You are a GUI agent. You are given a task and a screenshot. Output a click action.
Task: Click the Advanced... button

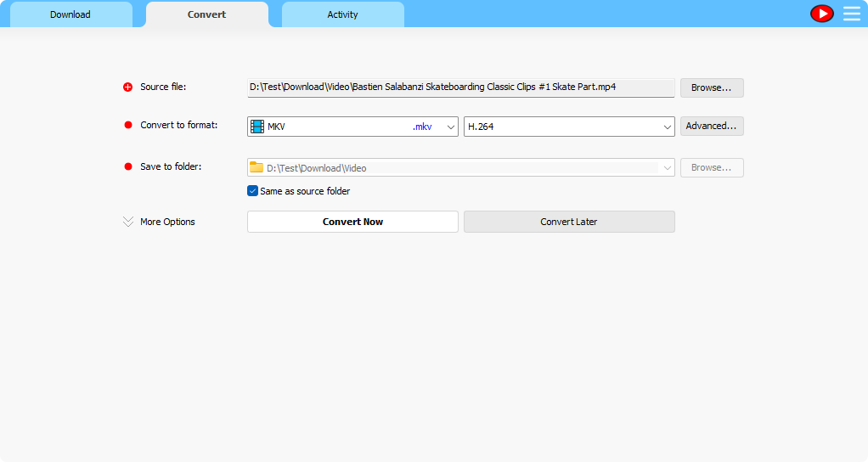coord(712,127)
